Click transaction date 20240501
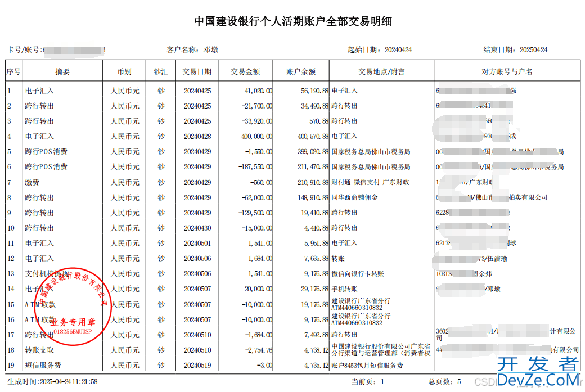The image size is (585, 392). (197, 244)
